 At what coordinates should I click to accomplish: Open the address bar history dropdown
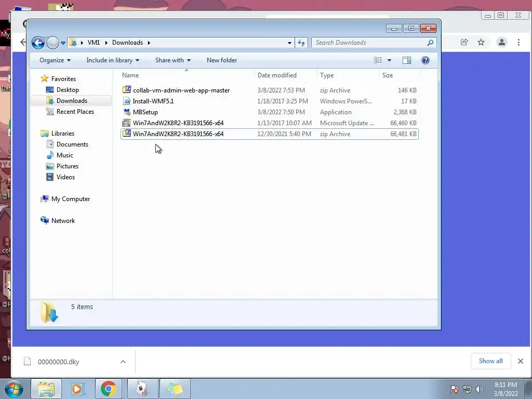289,43
